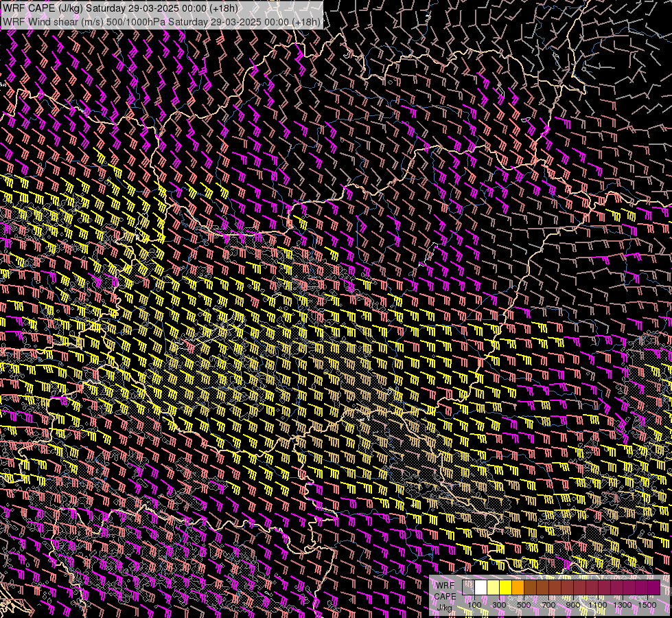Click the WRF Wind shear title line
672x618 pixels.
(161, 22)
